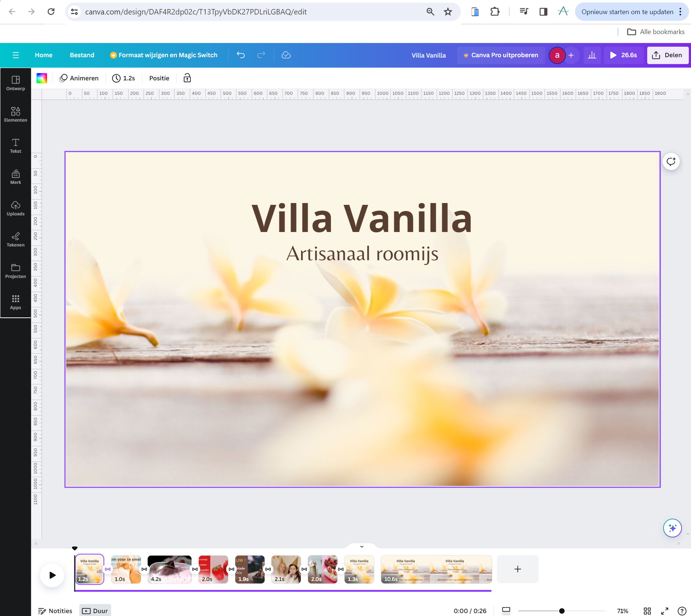Viewport: 691px width, 616px height.
Task: Open the Uploads panel
Action: pyautogui.click(x=16, y=208)
